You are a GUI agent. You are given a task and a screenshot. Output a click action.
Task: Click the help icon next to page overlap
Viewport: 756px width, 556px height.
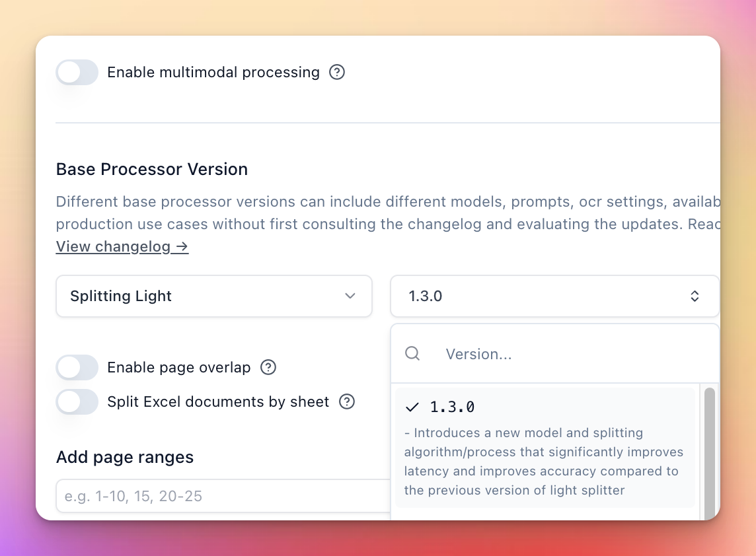pos(268,368)
